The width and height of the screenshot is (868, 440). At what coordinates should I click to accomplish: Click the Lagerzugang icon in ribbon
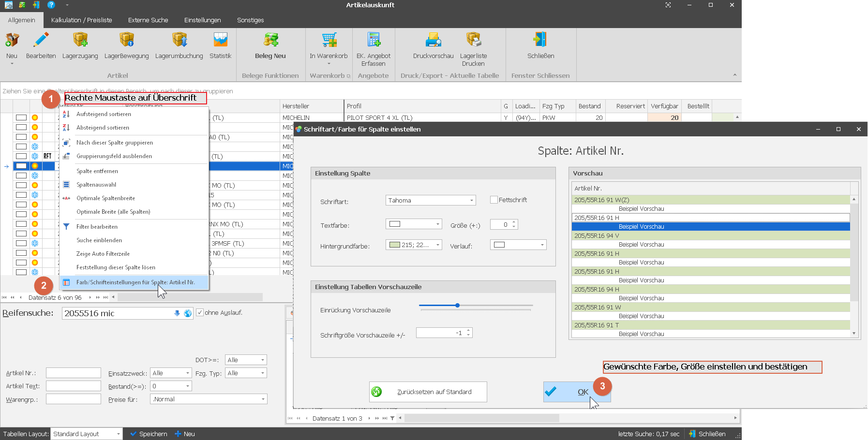point(80,40)
